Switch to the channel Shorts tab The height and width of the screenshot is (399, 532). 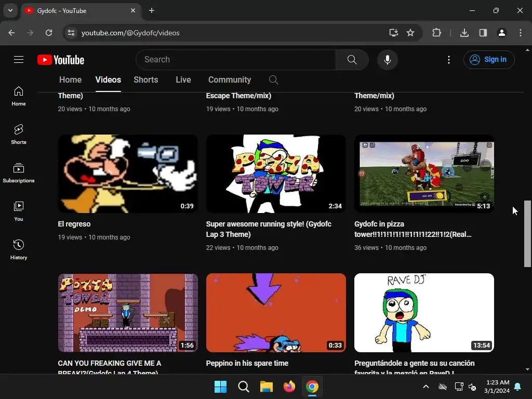(x=146, y=79)
